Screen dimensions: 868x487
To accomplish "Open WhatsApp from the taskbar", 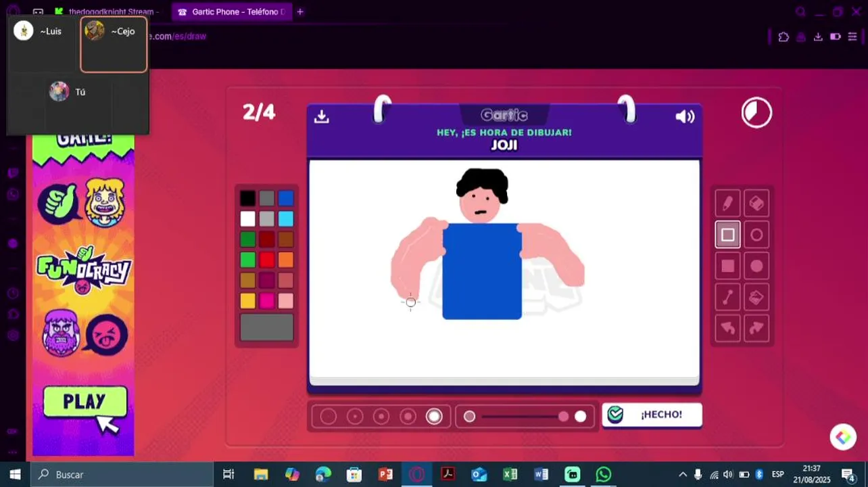I will (604, 474).
